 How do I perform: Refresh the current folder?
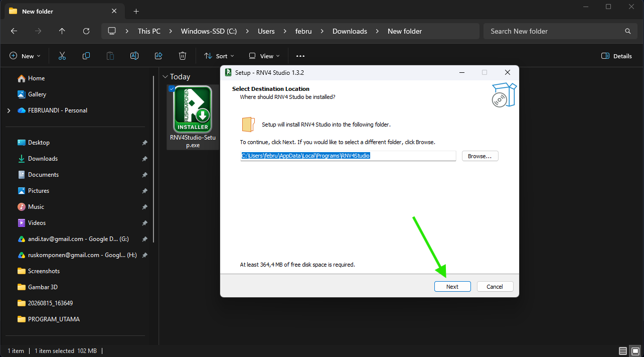[86, 31]
